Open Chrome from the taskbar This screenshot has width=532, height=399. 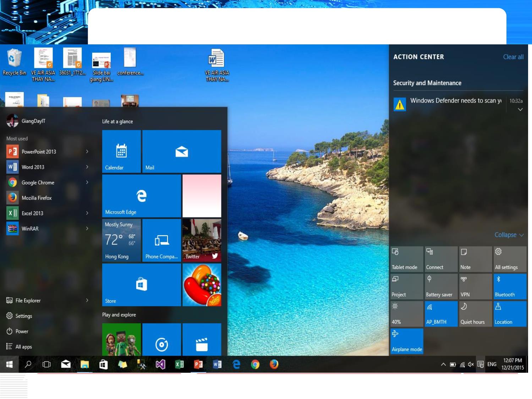click(x=255, y=364)
